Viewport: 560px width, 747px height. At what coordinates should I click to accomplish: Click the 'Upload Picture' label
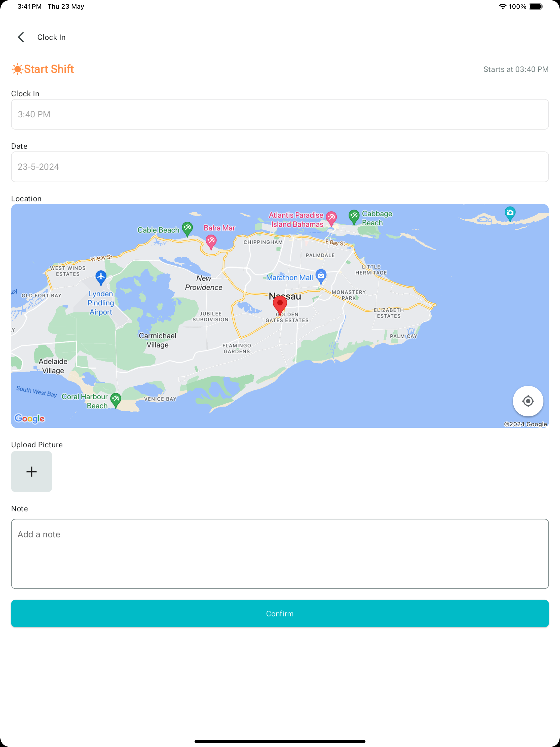tap(37, 445)
